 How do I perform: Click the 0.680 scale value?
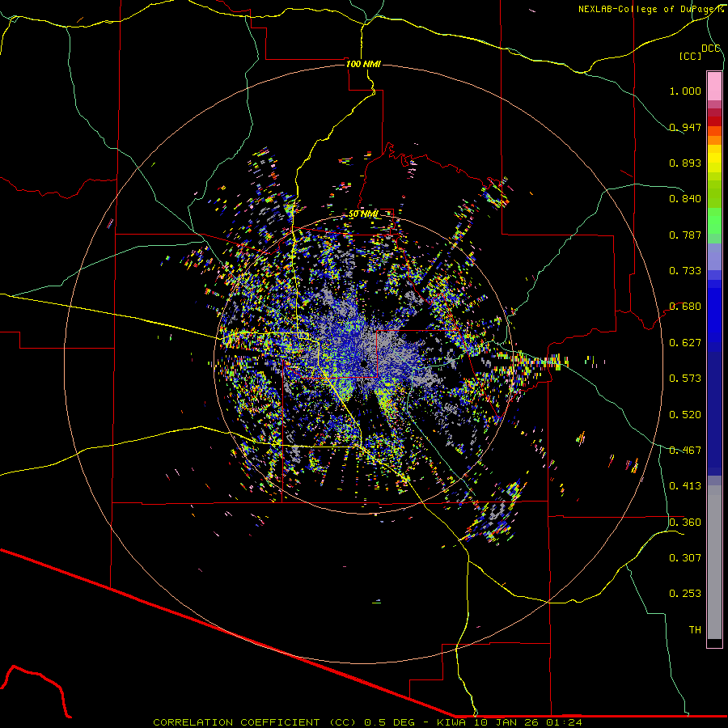pos(685,307)
